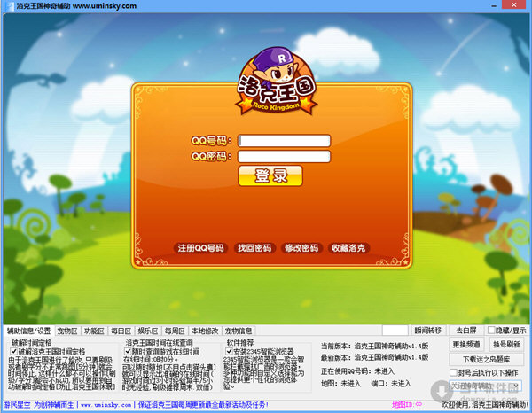Click the 在线时间: 0时0分 text
The image size is (532, 413).
(151, 359)
